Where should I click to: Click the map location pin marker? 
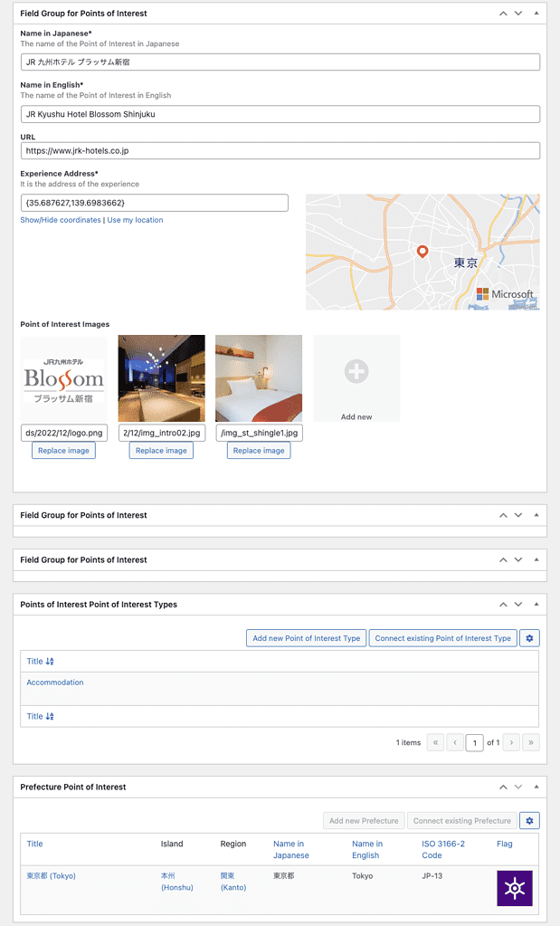pos(422,252)
